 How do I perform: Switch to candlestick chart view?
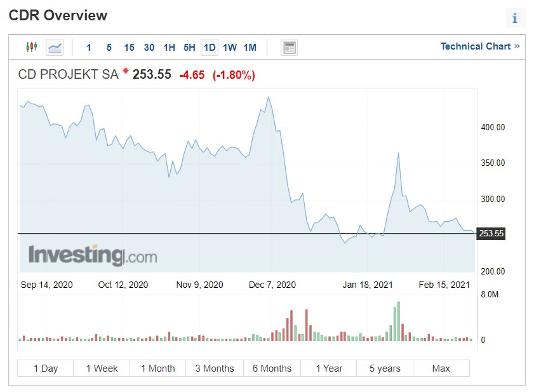coord(32,47)
